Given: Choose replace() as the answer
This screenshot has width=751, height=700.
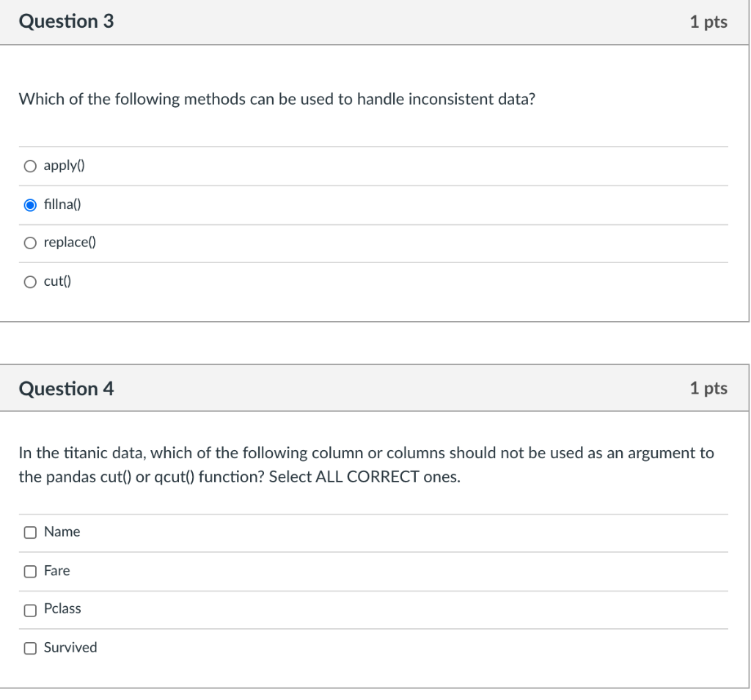Looking at the screenshot, I should [30, 242].
